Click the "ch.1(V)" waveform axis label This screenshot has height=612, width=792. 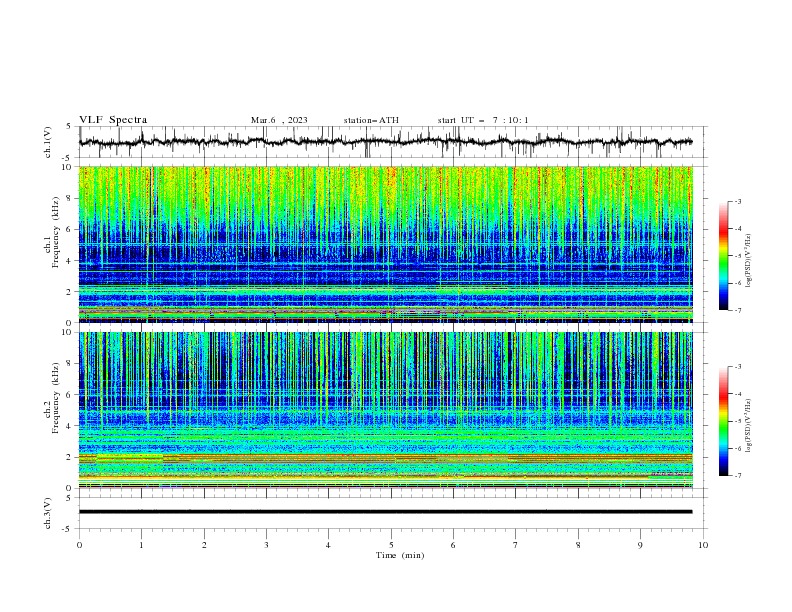(x=48, y=142)
